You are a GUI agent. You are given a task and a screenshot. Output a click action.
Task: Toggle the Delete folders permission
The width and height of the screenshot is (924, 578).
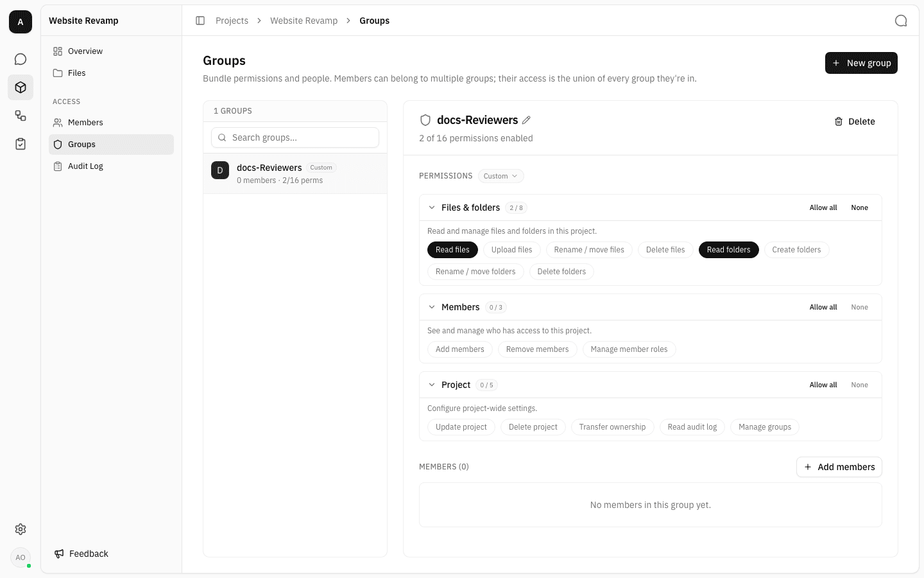[561, 272]
